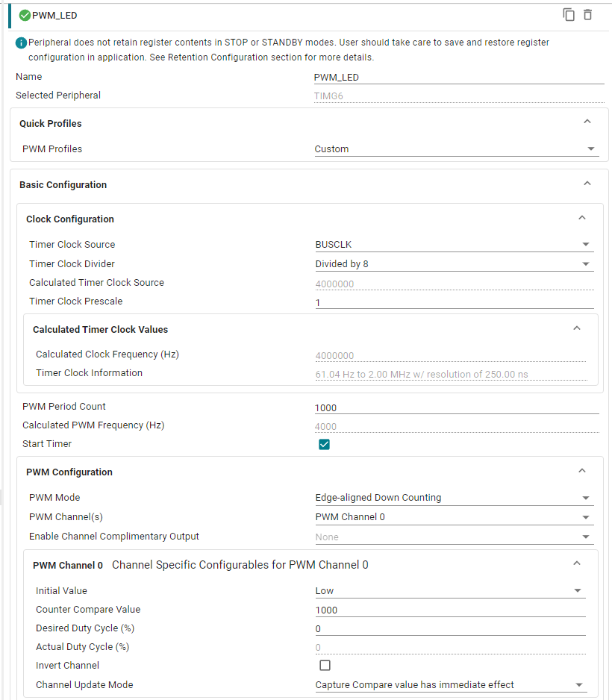The height and width of the screenshot is (700, 612).
Task: Click the Desired Duty Cycle field
Action: (450, 628)
